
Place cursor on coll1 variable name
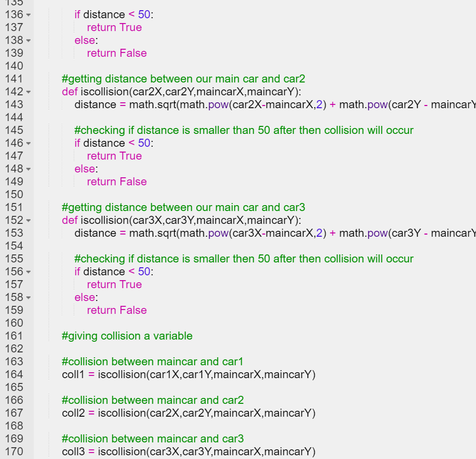[73, 374]
